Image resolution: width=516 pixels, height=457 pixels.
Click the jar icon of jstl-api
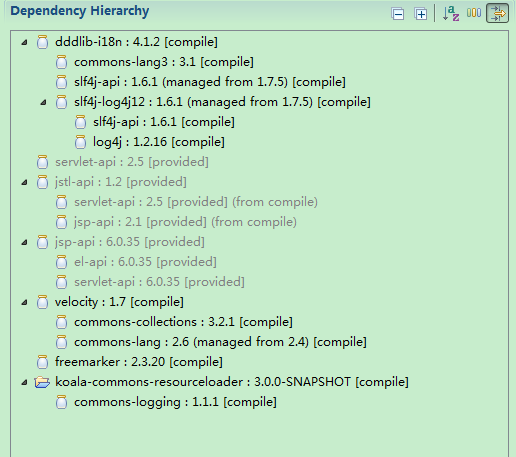[x=42, y=182]
